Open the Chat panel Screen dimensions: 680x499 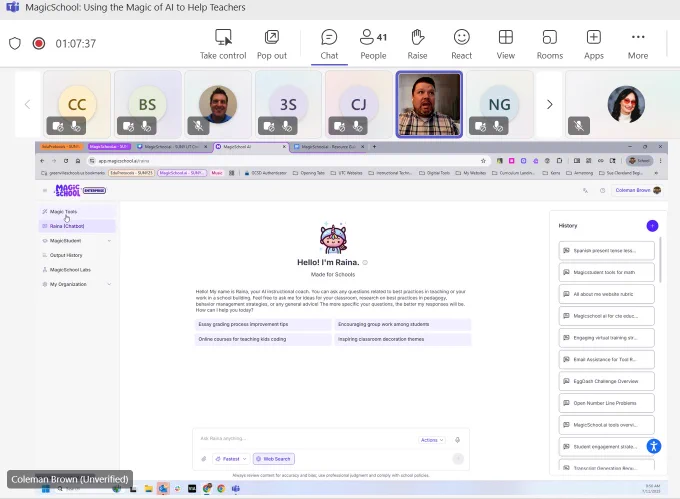329,44
